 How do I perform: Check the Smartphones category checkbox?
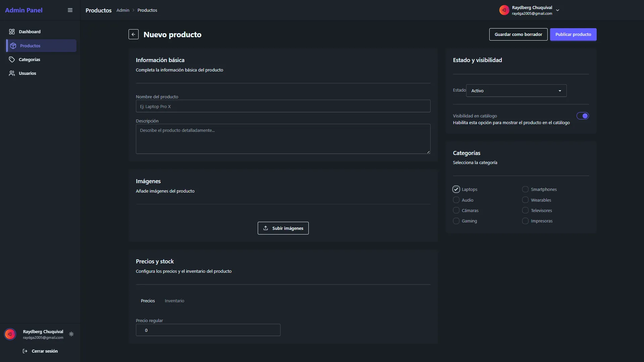point(525,189)
